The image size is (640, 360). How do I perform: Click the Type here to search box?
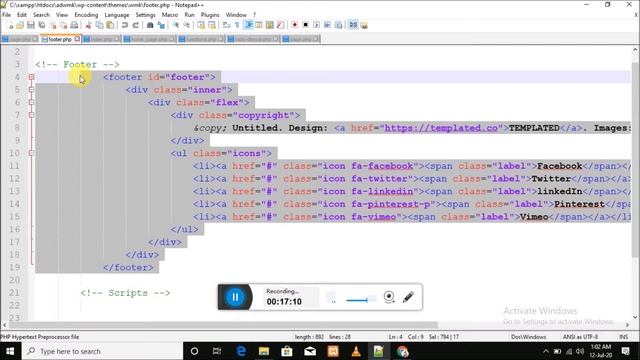pos(102,351)
